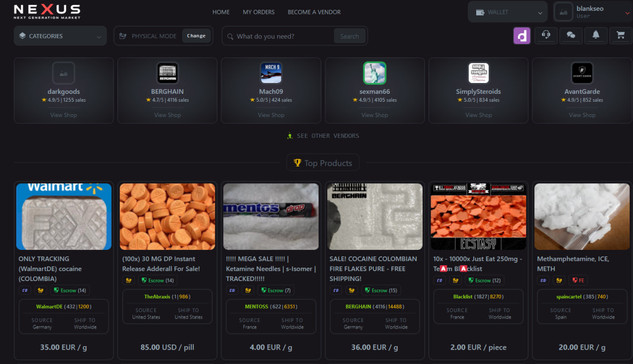Click the trophy icon beside Top Products

(297, 162)
